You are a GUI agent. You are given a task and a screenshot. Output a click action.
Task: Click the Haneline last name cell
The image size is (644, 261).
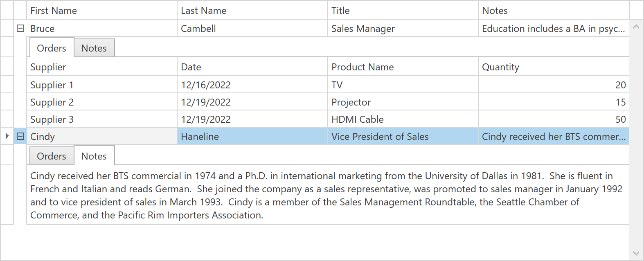click(252, 137)
